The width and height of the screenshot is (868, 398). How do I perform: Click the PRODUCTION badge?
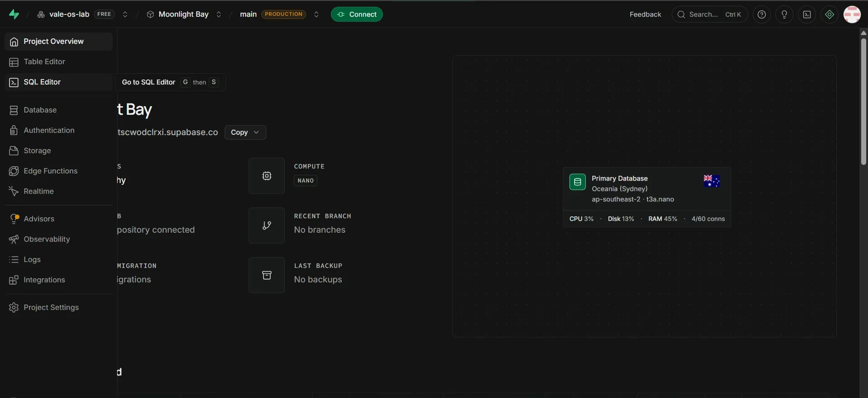(283, 14)
